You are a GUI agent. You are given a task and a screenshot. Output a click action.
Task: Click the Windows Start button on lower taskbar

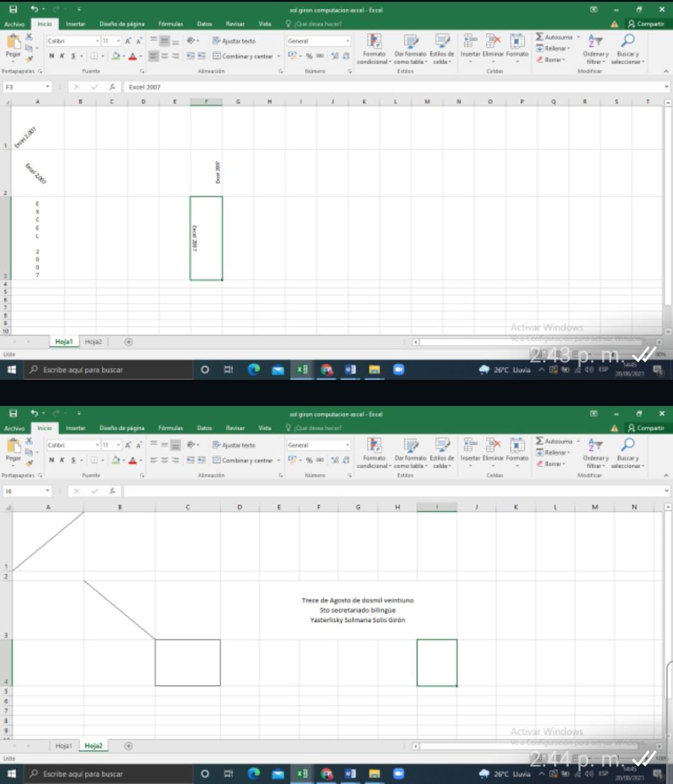click(11, 774)
